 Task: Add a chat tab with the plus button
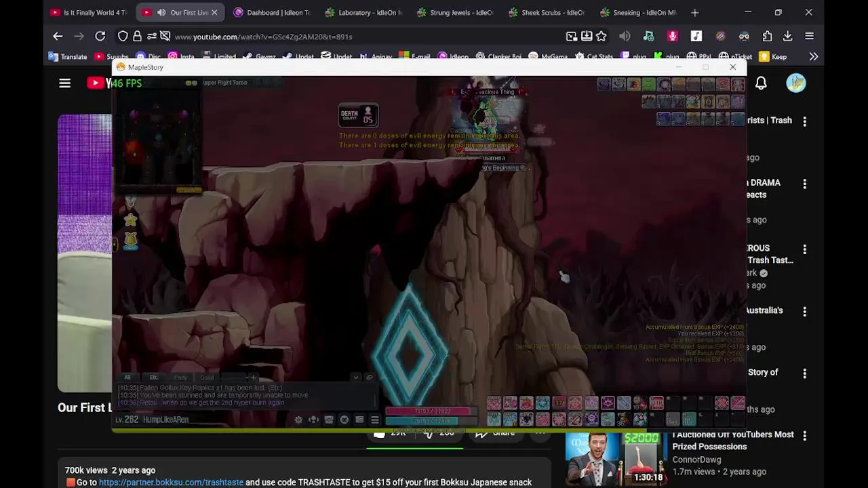(253, 378)
